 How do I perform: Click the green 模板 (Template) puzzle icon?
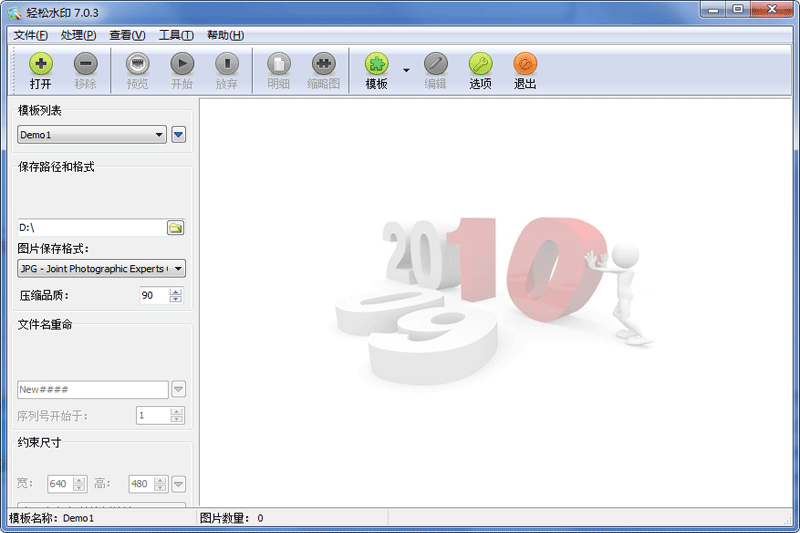pos(377,64)
